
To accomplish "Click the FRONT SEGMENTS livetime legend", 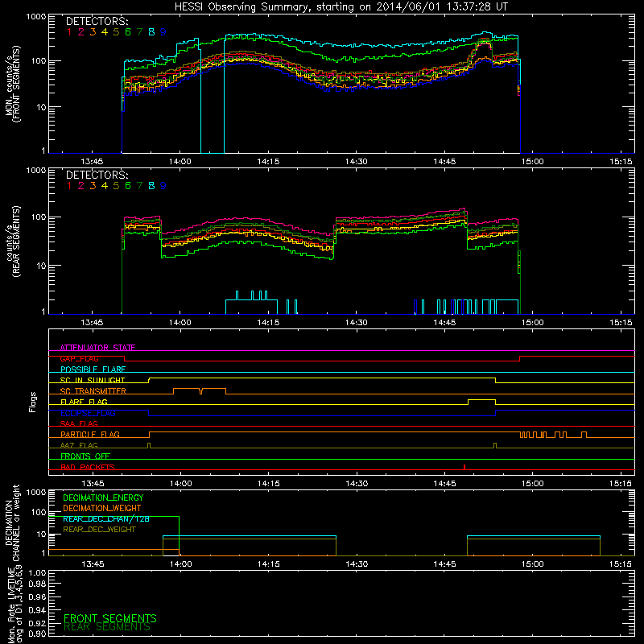I will [x=110, y=618].
